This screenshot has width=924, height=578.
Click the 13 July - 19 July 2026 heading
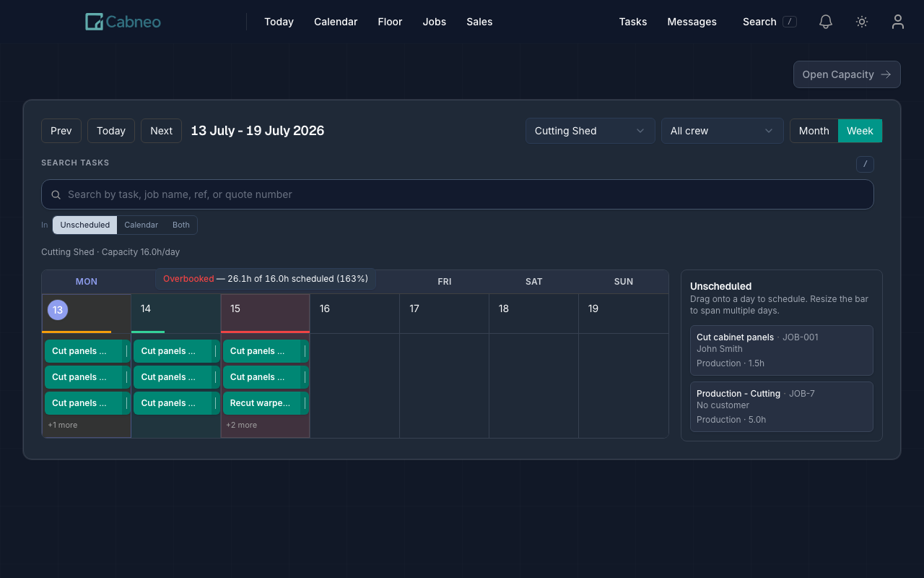point(258,131)
